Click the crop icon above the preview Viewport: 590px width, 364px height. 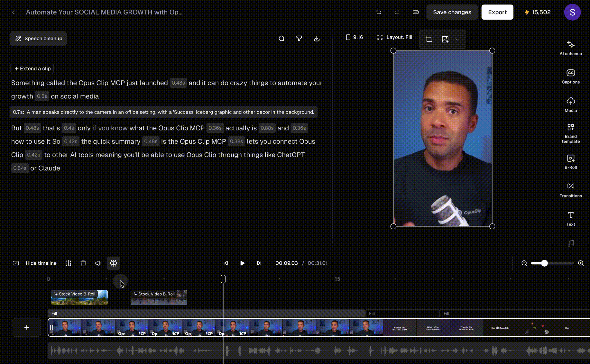click(429, 39)
